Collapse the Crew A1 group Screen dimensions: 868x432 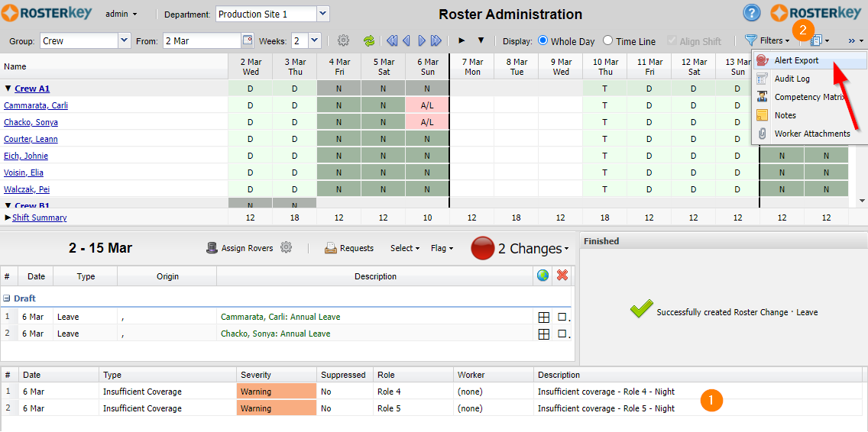click(x=8, y=89)
